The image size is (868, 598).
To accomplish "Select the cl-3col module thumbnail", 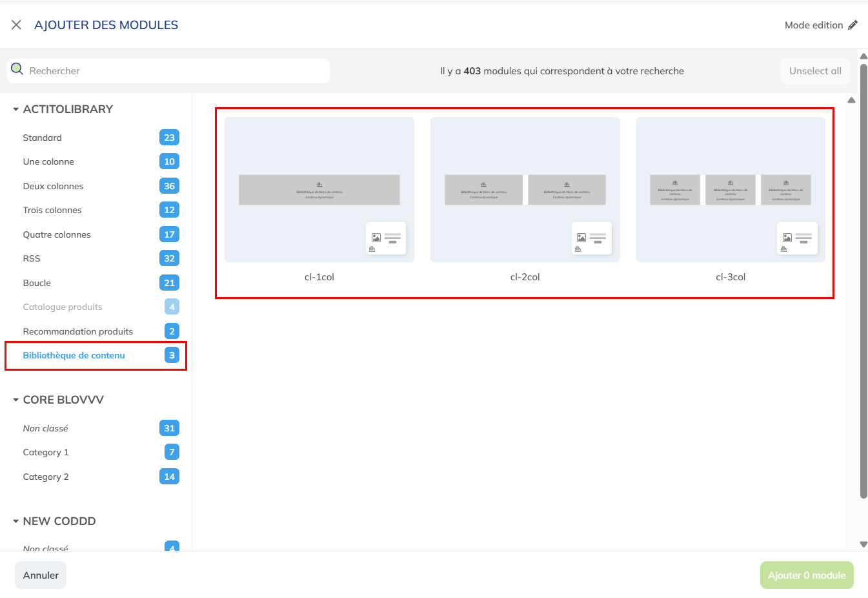I will tap(731, 189).
